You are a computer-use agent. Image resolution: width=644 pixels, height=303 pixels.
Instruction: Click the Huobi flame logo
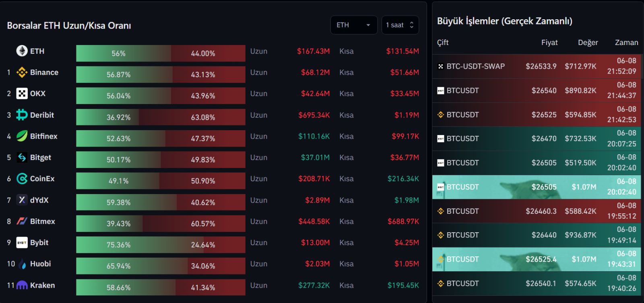(22, 264)
